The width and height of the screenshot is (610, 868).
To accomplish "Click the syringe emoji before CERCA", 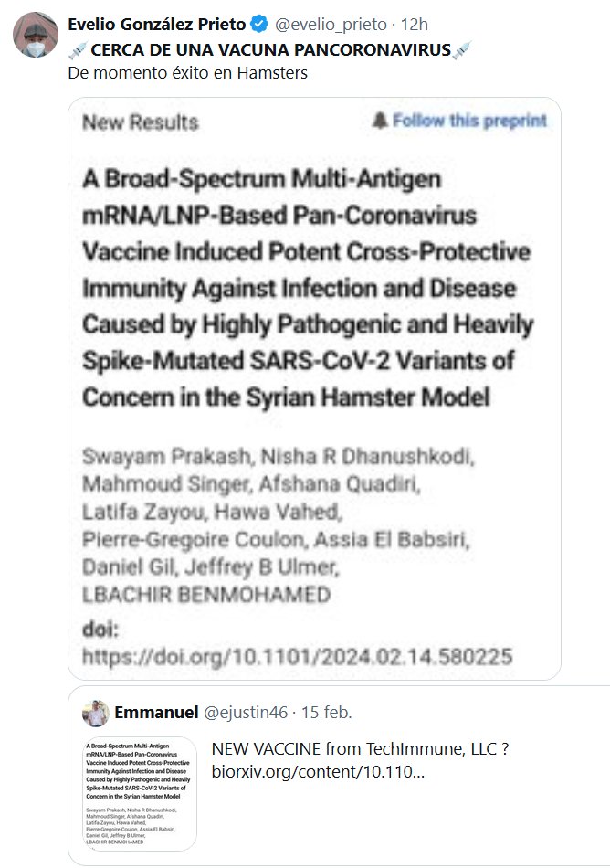I will (x=78, y=50).
